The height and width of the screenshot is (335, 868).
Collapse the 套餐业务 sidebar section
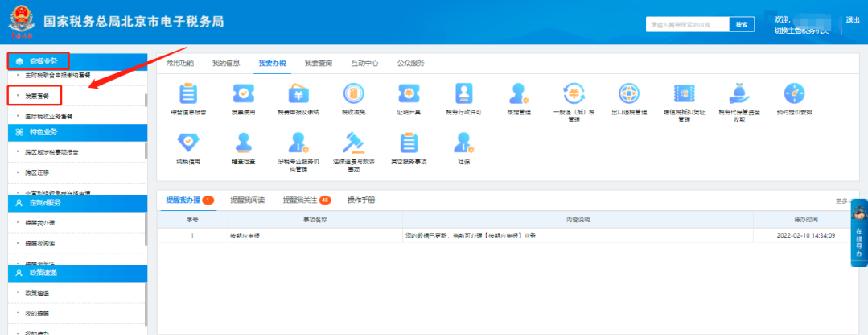pyautogui.click(x=39, y=61)
